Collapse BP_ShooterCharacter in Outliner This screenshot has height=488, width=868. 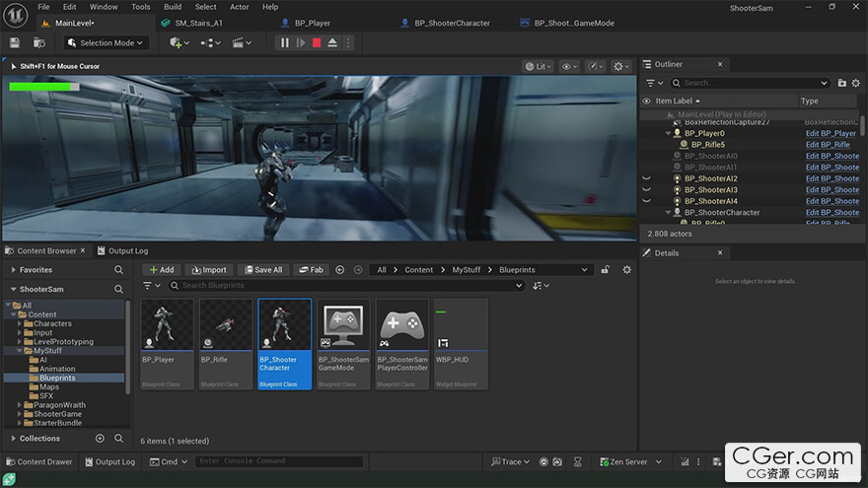click(x=668, y=213)
